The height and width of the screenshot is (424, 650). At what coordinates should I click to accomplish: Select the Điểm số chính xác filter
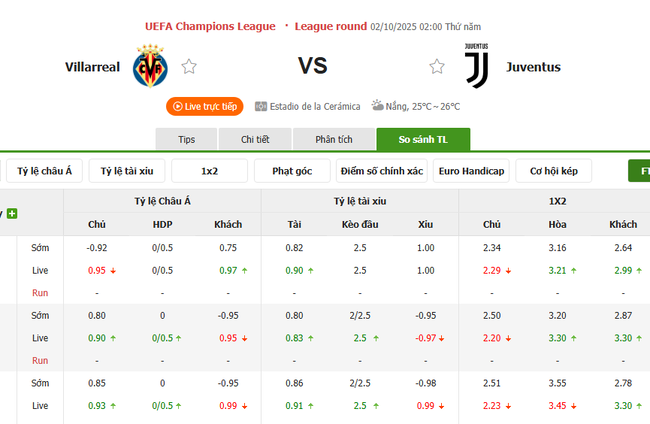380,171
